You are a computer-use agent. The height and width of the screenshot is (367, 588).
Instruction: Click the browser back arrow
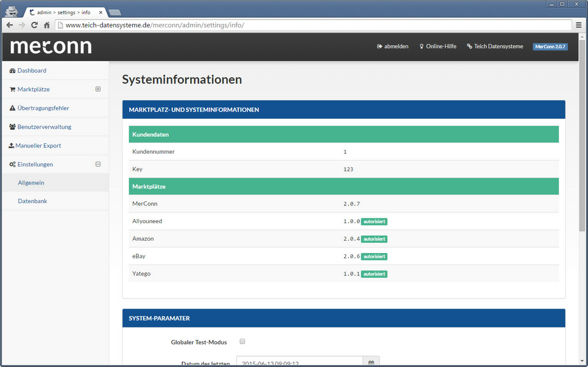[10, 25]
